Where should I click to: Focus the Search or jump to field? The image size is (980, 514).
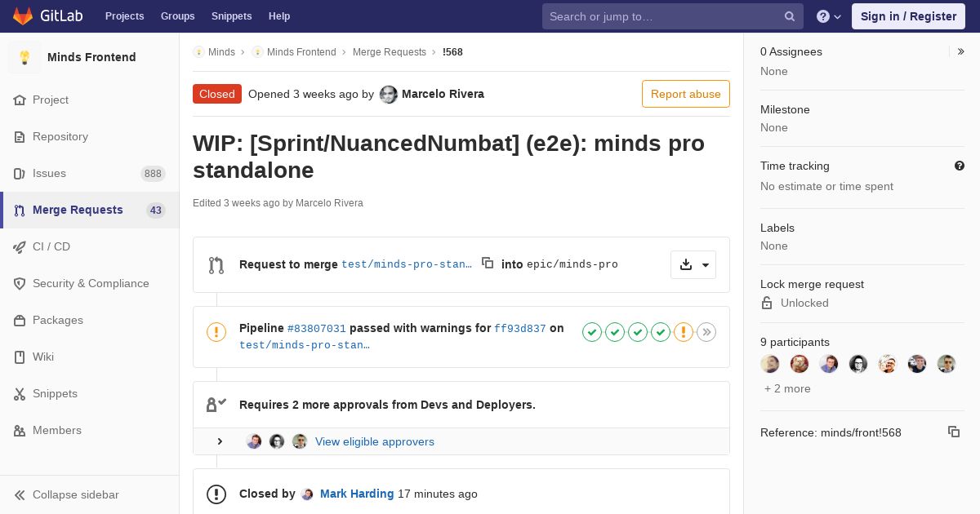[x=661, y=16]
